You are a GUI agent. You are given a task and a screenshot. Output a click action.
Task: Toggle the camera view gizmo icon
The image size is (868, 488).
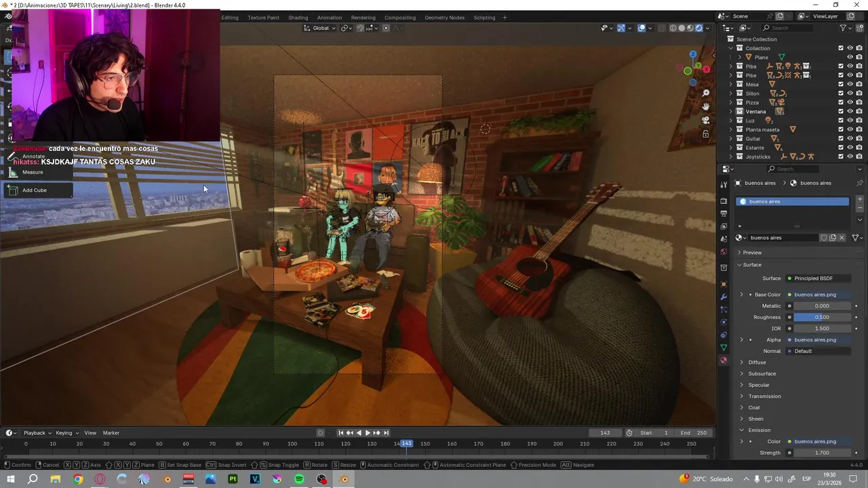coord(706,120)
